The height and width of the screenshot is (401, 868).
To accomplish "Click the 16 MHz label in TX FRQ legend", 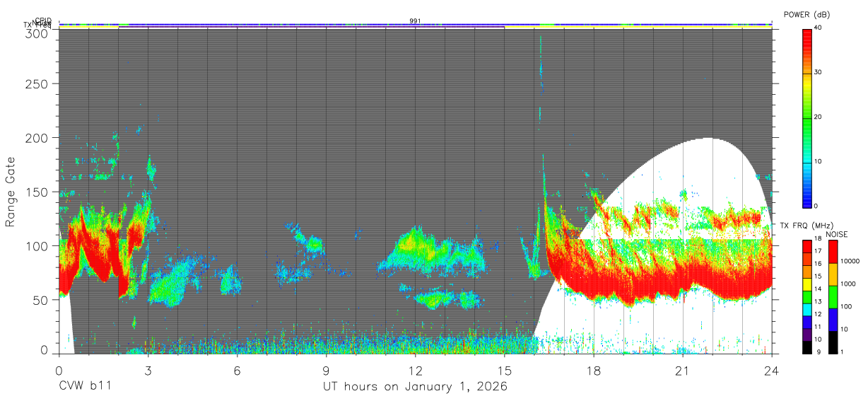I will pyautogui.click(x=817, y=264).
